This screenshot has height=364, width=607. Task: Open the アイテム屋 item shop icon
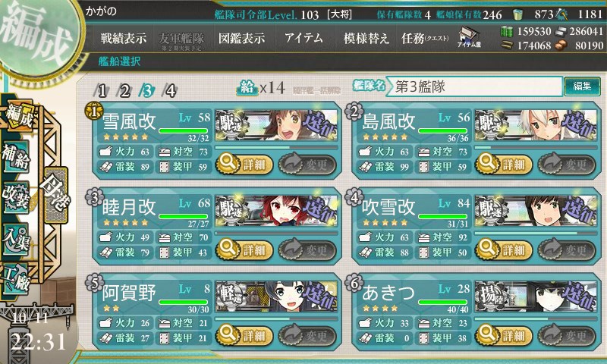pos(469,37)
